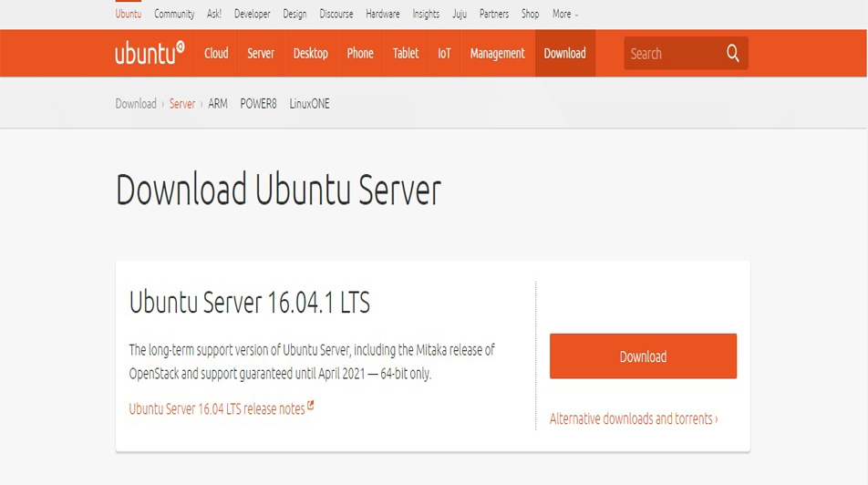Click the magnifying glass search icon

[732, 54]
